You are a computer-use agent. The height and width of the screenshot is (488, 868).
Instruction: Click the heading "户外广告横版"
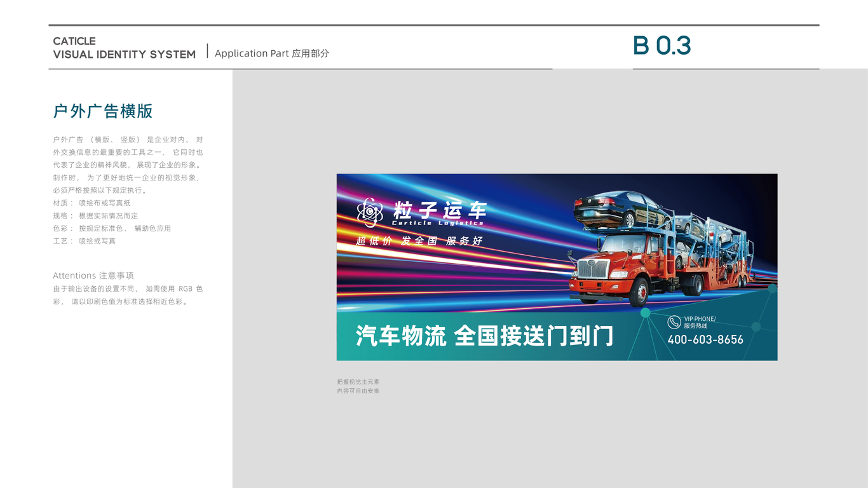[103, 111]
